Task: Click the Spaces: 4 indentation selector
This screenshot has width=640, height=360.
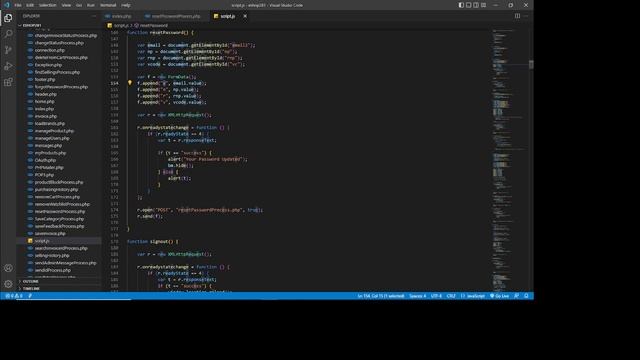Action: coord(418,296)
